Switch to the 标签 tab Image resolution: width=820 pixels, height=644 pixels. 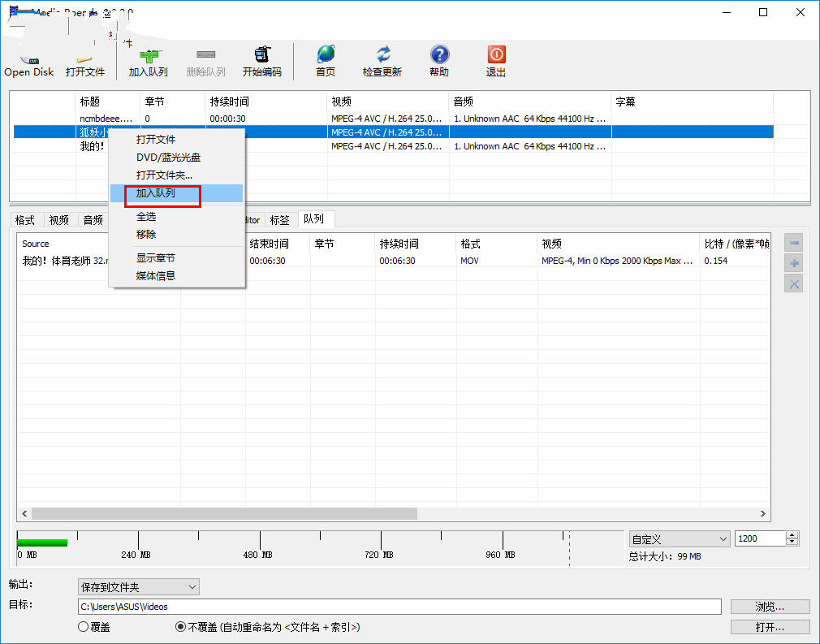pos(279,219)
